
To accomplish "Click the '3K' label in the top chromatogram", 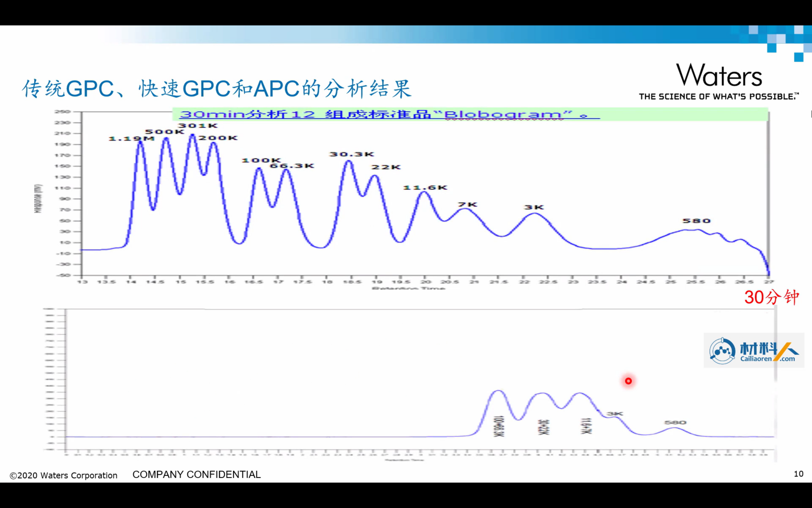I will click(x=534, y=207).
